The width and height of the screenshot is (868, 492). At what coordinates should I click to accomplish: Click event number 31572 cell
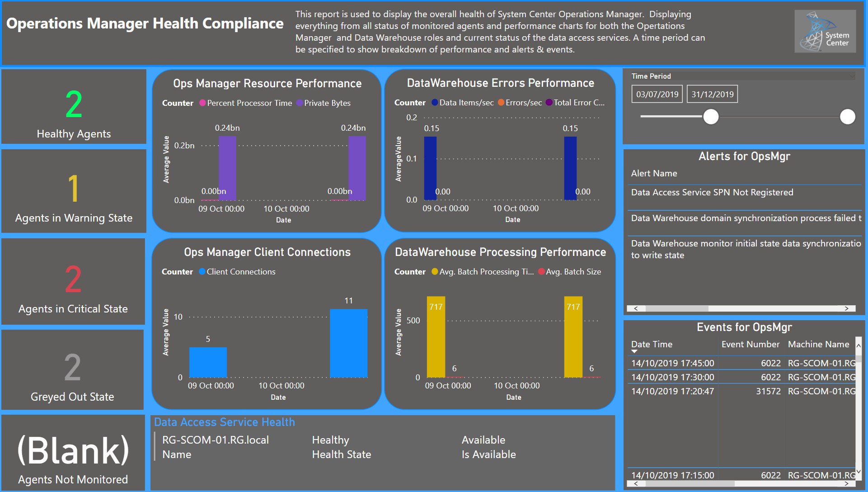[x=768, y=391]
